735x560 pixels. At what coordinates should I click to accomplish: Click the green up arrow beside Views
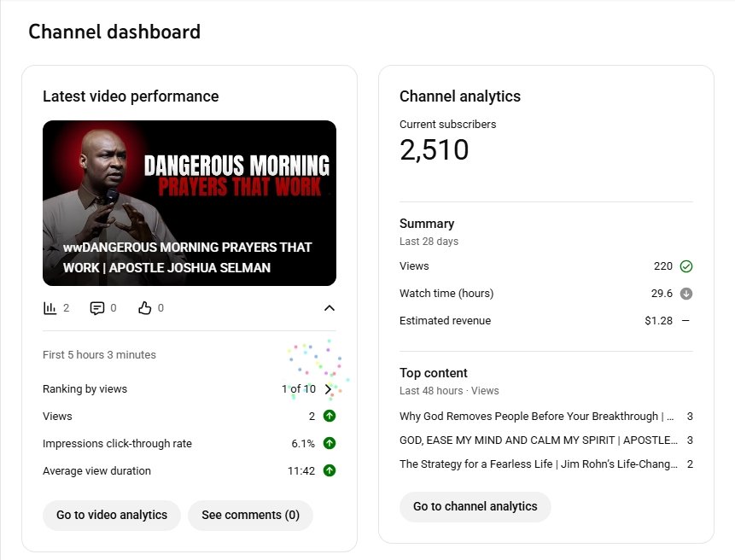click(330, 417)
